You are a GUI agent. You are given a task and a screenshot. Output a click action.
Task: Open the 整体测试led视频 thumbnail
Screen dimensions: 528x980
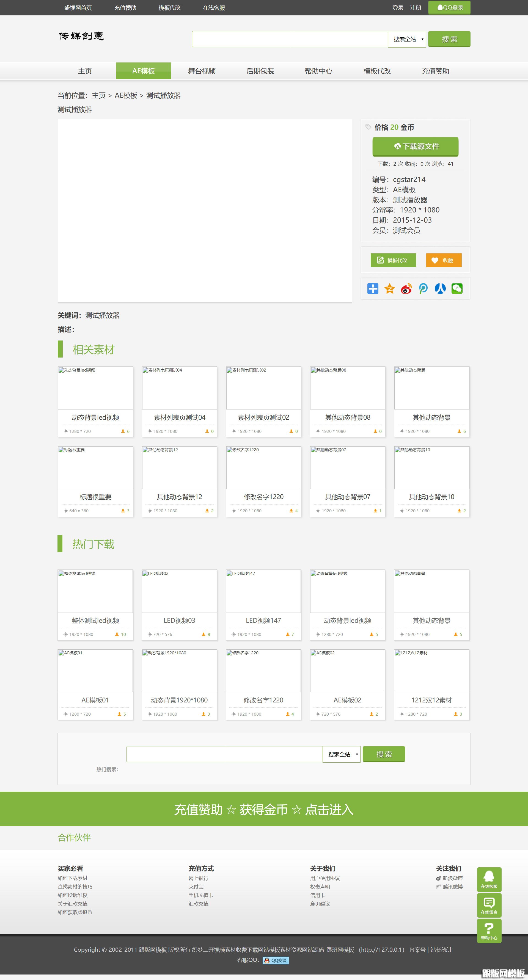click(x=95, y=591)
